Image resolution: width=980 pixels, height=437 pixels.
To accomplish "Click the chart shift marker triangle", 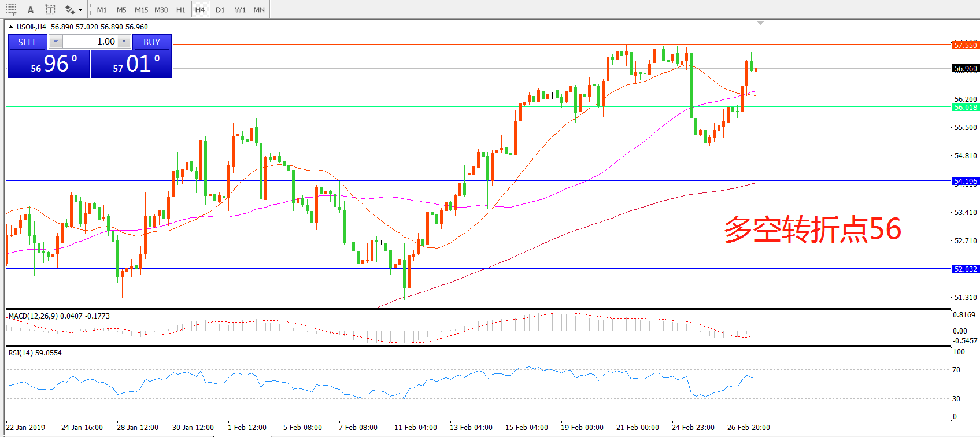I will coord(760,23).
